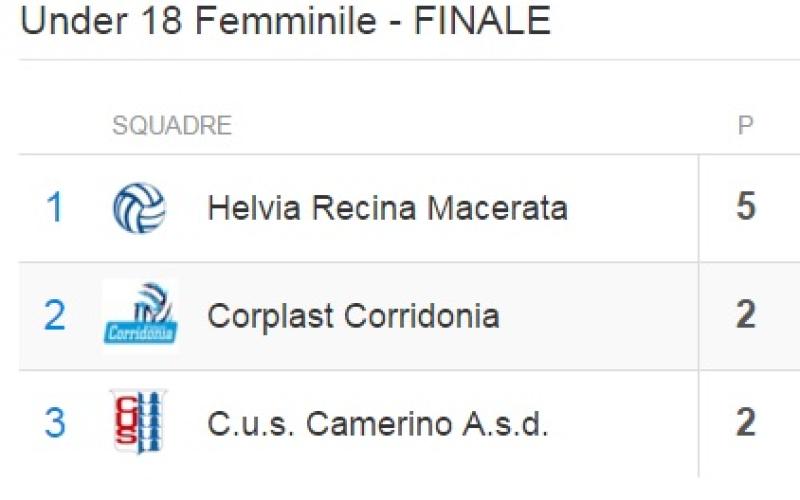The width and height of the screenshot is (800, 500).
Task: Click the blank header cell above rank numbers
Action: click(54, 126)
